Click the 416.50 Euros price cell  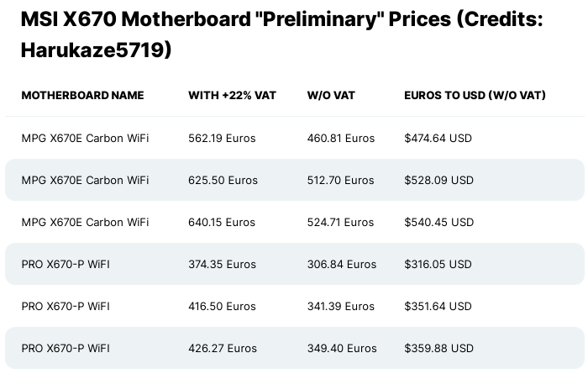[x=222, y=306]
